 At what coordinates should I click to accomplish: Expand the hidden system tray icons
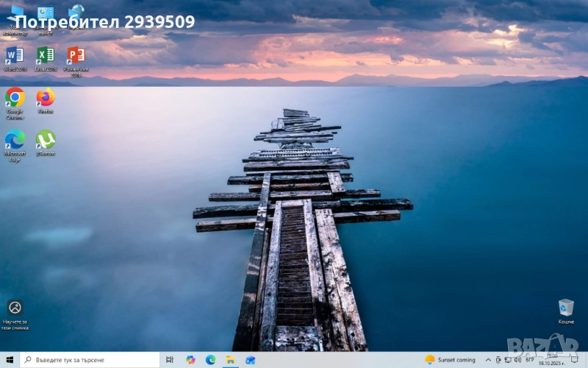point(489,360)
